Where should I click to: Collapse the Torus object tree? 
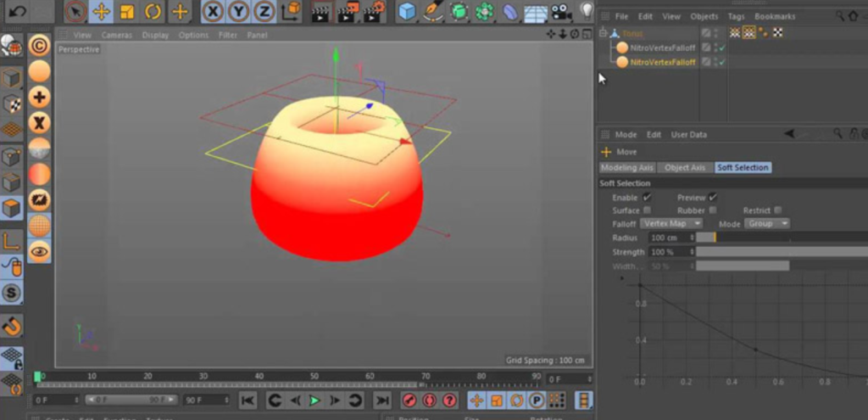click(x=603, y=33)
